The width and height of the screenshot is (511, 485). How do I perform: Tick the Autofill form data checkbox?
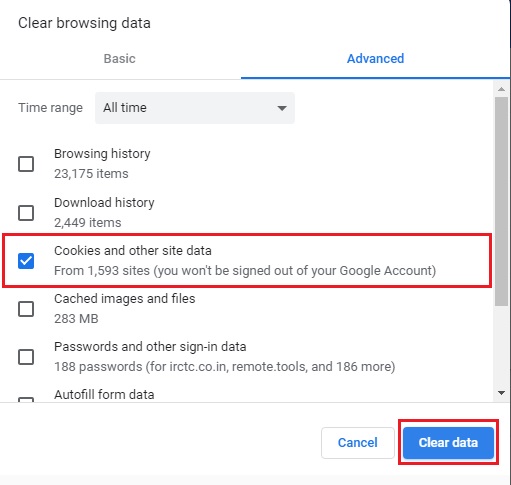tap(26, 399)
